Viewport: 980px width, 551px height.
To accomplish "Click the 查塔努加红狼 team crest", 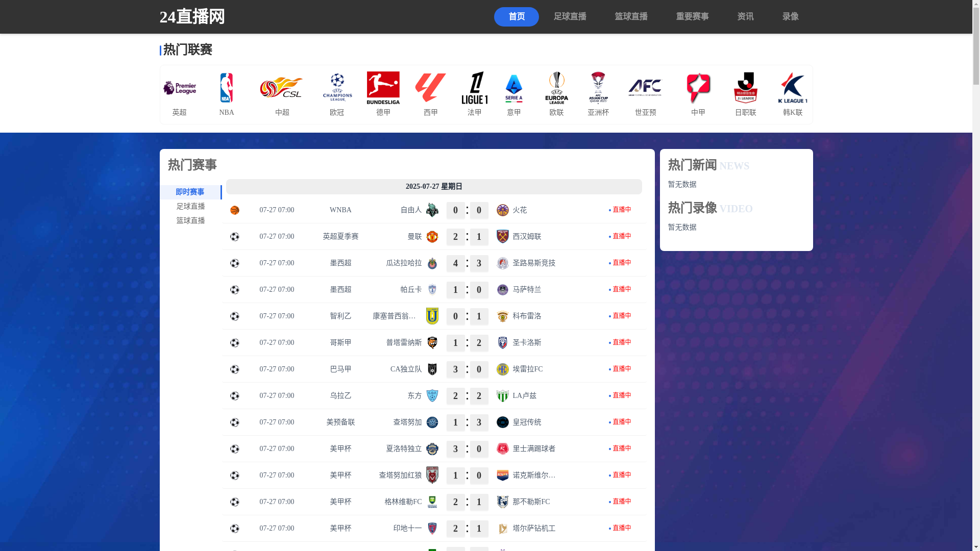I will point(432,475).
